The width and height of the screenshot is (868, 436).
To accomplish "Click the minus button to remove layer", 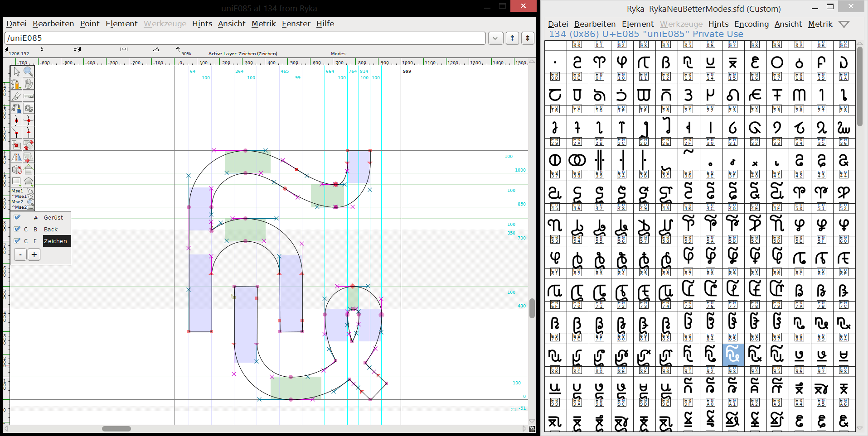I will pyautogui.click(x=20, y=255).
